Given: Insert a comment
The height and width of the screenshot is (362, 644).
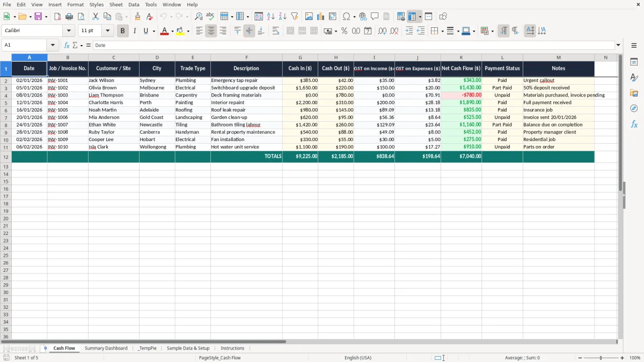Looking at the screenshot, I should [x=375, y=17].
